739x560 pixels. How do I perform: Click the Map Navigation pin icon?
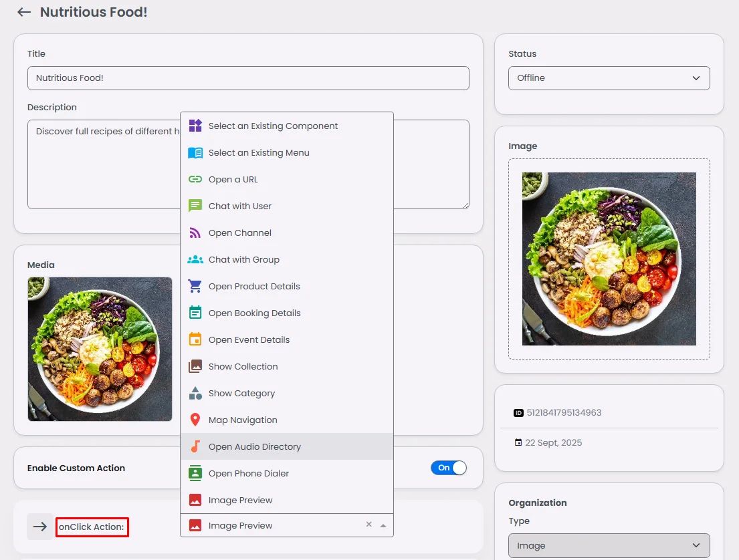click(195, 420)
